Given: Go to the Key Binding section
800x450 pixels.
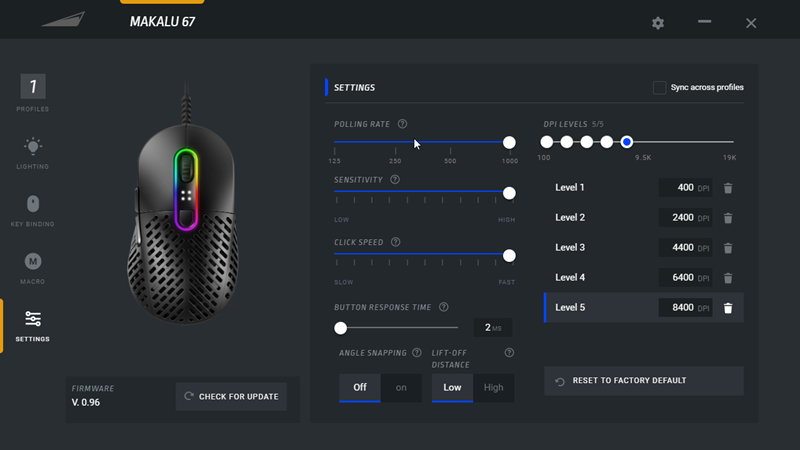Looking at the screenshot, I should [x=33, y=210].
